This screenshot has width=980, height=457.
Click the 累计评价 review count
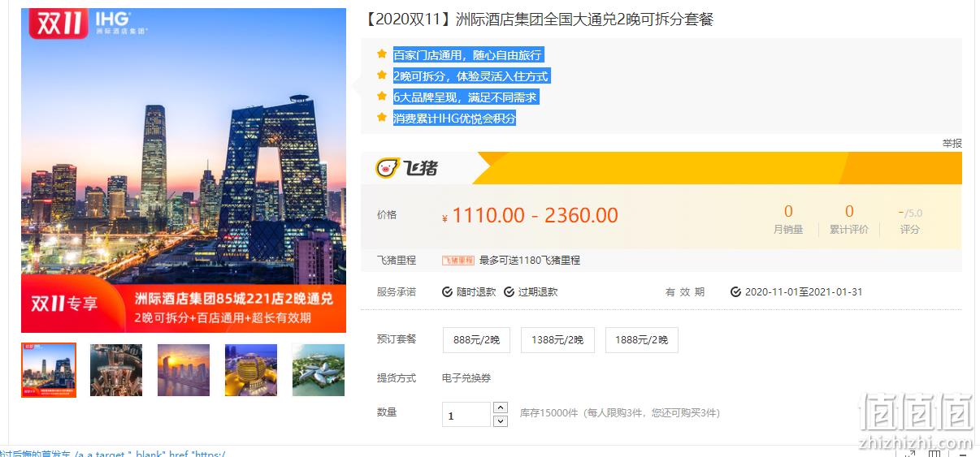click(849, 219)
